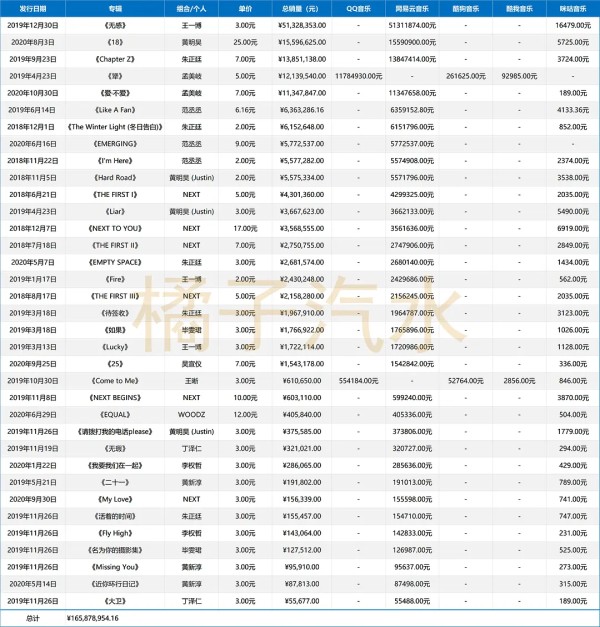This screenshot has width=600, height=627.
Task: Click the album 《EMPTY SPACE》
Action: coord(115,262)
